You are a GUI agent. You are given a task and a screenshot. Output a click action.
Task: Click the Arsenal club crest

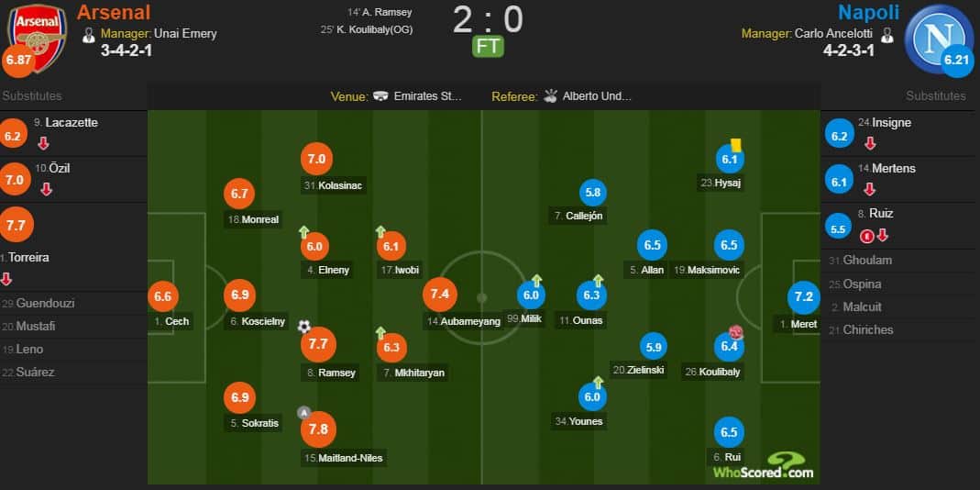[x=37, y=38]
